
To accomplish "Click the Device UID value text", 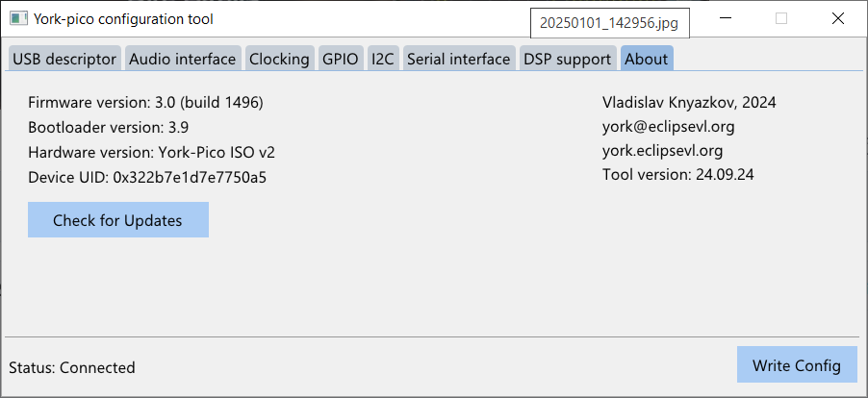I will coord(190,178).
